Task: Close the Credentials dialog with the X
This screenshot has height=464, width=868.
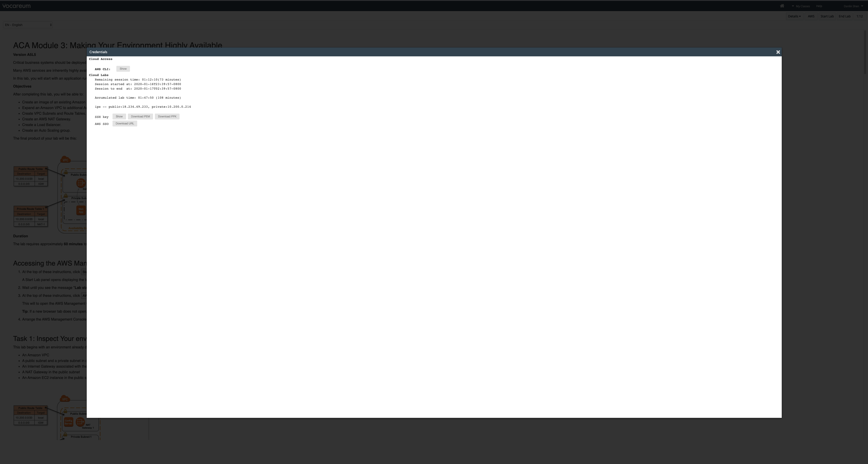Action: [x=778, y=52]
